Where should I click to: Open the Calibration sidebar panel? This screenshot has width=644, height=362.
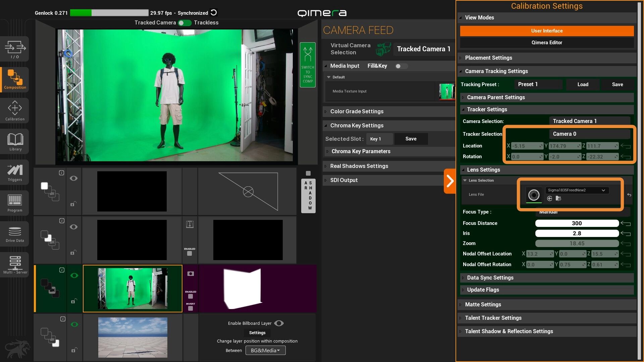click(x=15, y=111)
